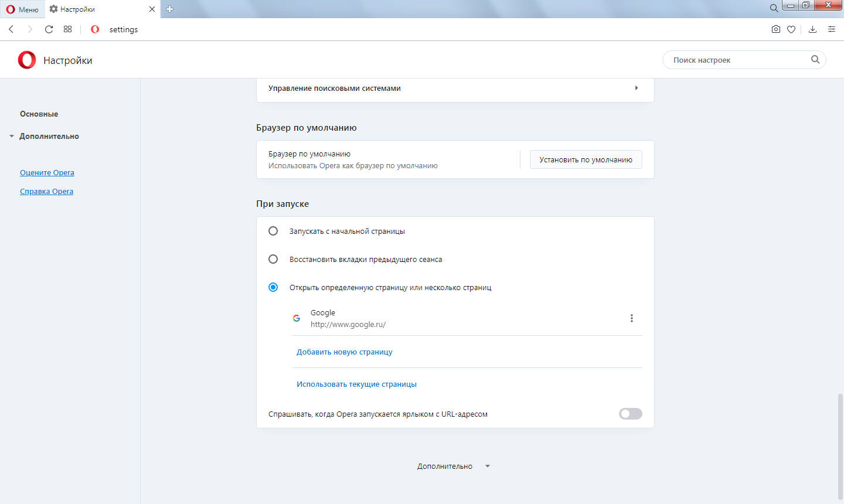
Task: Click Использовать Opera как браузер по умолчанию text
Action: coord(353,166)
